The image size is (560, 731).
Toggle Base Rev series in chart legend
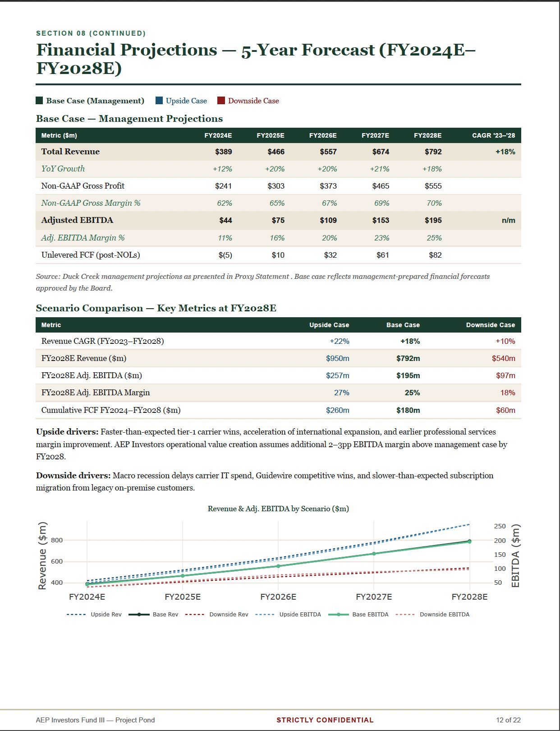click(x=154, y=615)
